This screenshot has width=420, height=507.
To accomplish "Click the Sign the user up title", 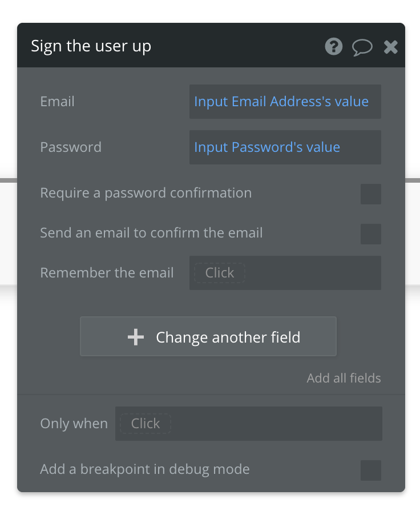I will [91, 46].
